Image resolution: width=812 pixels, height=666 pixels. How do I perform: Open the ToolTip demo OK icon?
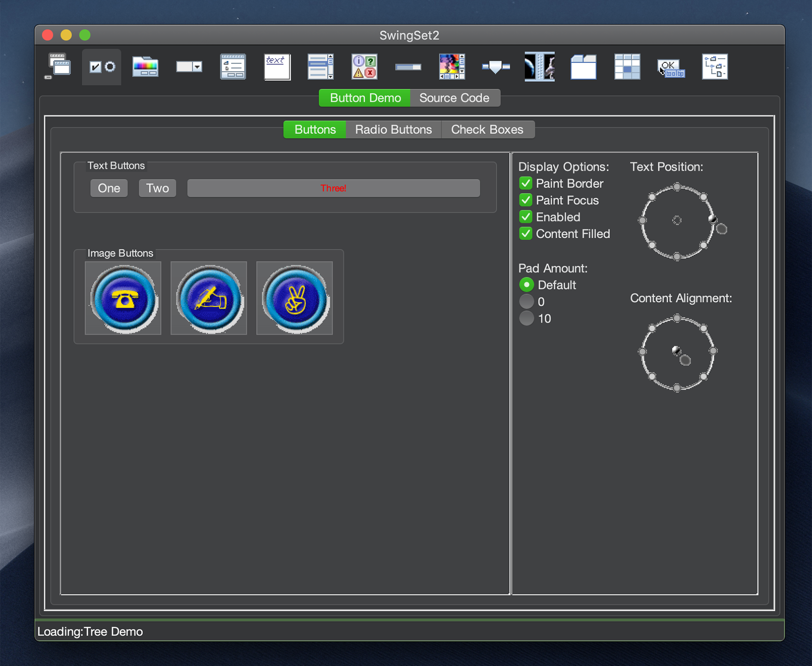coord(671,68)
